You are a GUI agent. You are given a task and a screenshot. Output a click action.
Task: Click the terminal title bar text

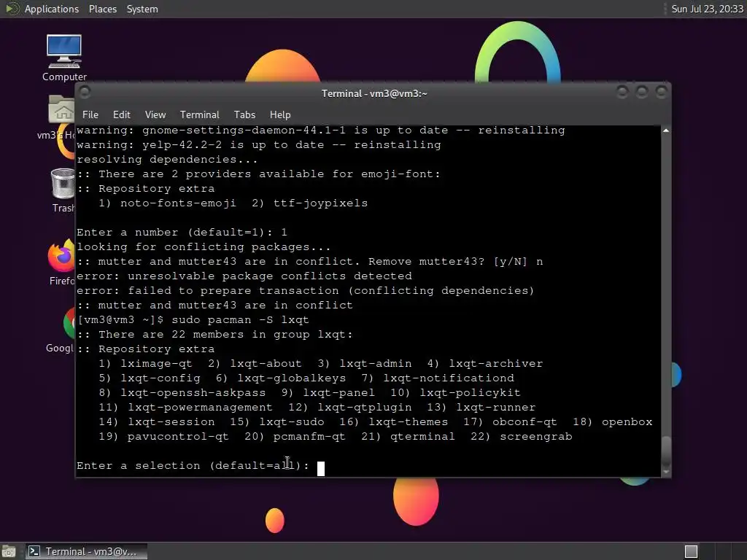click(x=374, y=93)
